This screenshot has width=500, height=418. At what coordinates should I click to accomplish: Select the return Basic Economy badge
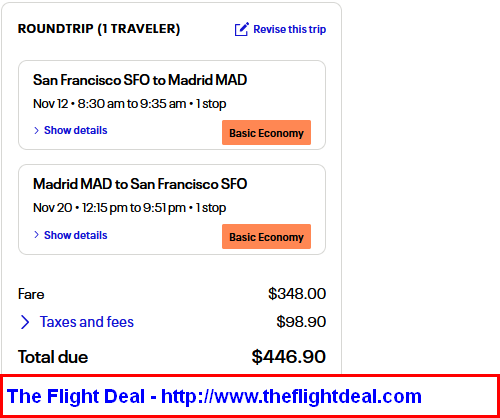coord(266,237)
